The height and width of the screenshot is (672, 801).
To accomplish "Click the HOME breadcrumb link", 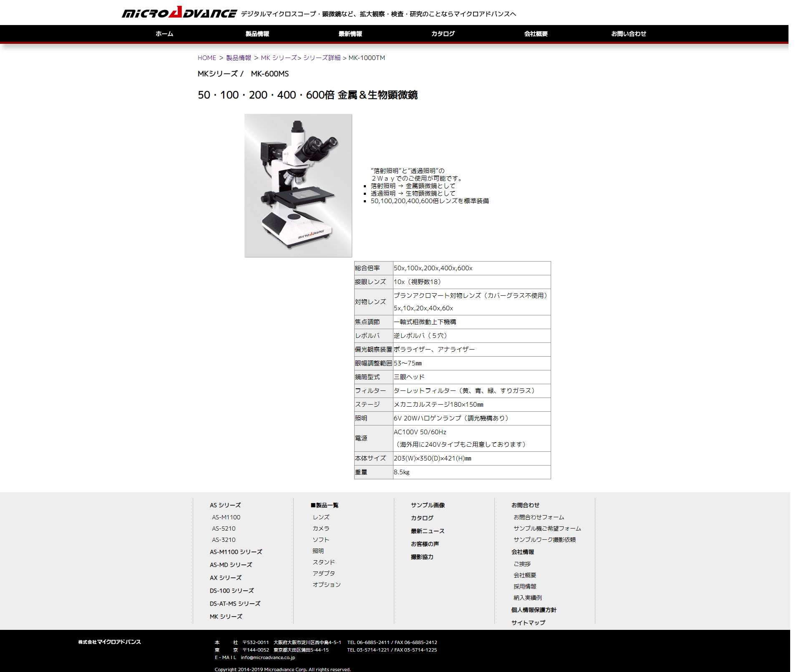I will (207, 58).
